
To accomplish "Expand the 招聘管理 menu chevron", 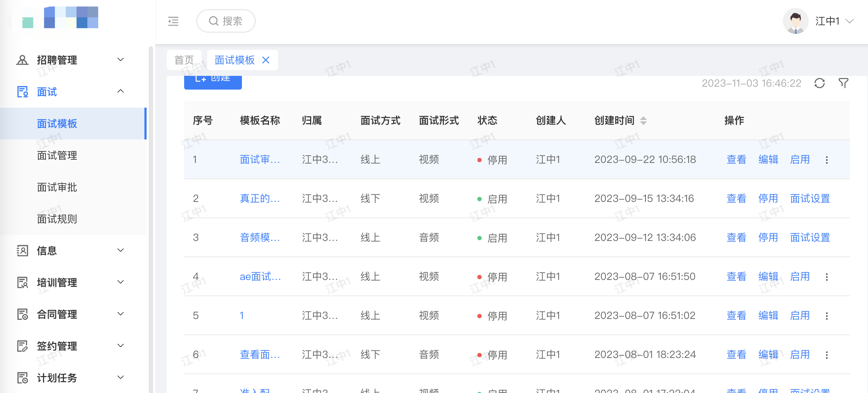I will tap(121, 59).
